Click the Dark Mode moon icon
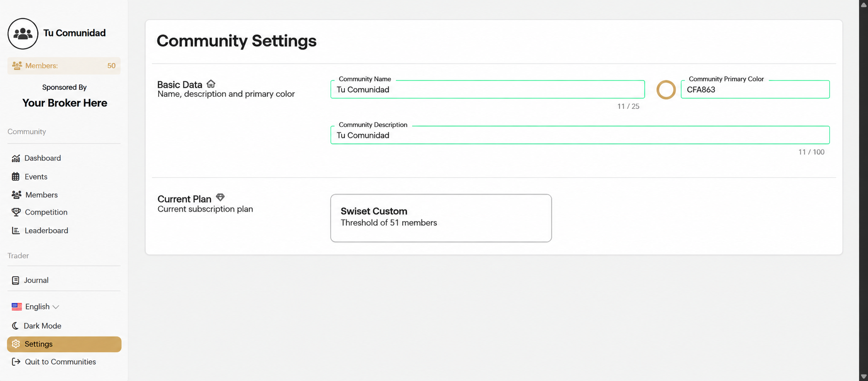Viewport: 868px width, 381px height. [15, 326]
